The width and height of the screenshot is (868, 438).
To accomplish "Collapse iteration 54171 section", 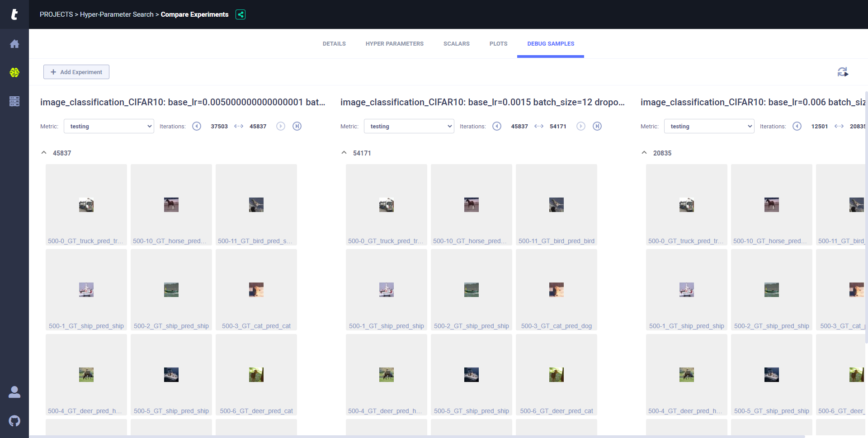I will 344,153.
